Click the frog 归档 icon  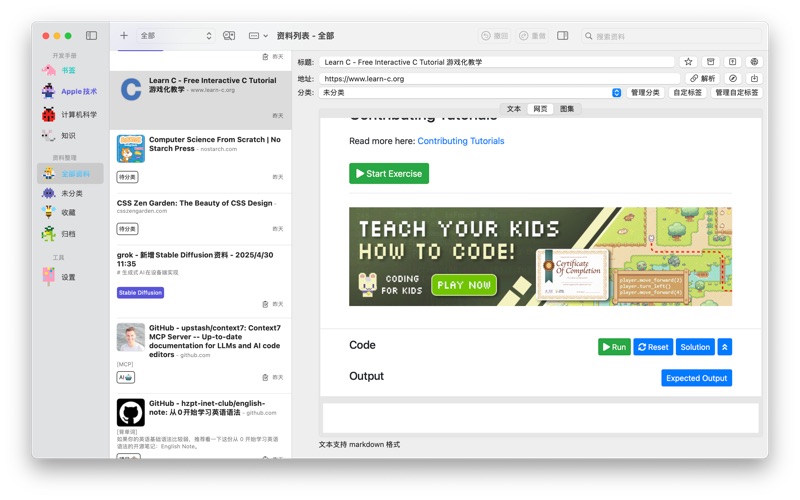(48, 234)
